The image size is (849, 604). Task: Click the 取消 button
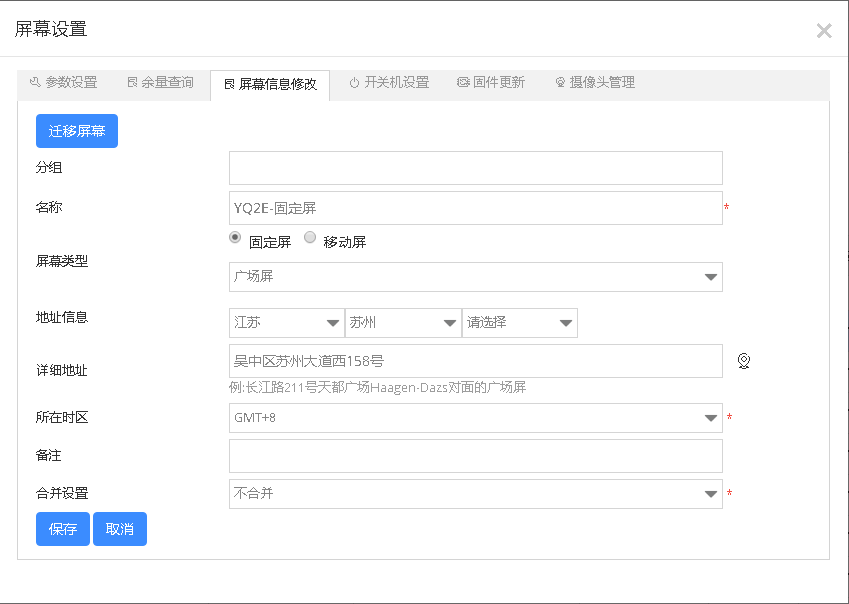point(120,529)
